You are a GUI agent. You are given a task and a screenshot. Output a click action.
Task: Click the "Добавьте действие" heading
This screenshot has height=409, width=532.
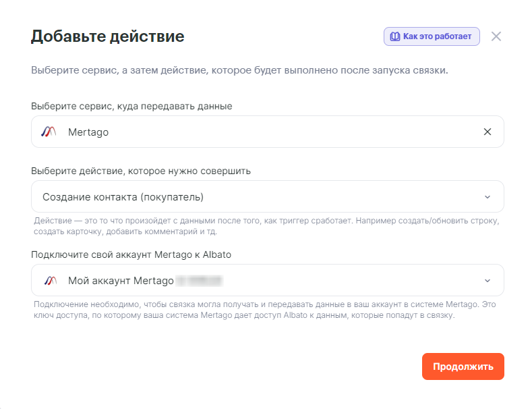[108, 36]
